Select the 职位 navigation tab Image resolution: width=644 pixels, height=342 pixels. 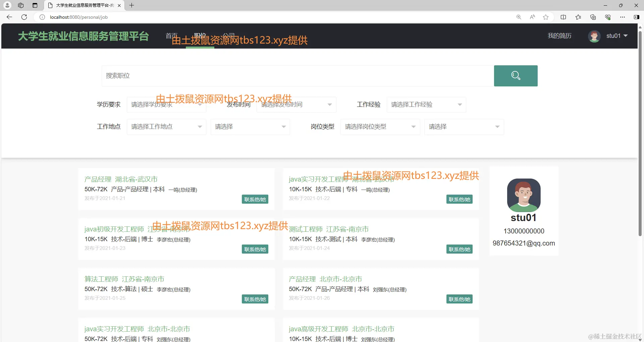click(x=200, y=36)
